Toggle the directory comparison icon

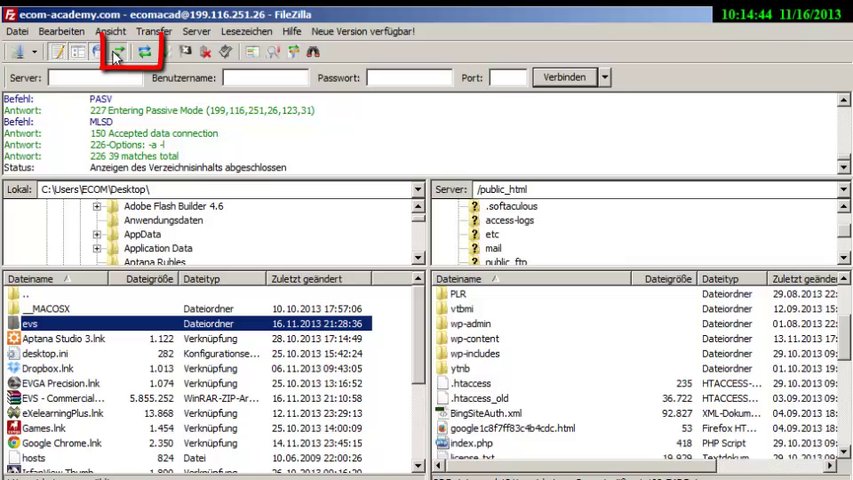click(x=273, y=52)
